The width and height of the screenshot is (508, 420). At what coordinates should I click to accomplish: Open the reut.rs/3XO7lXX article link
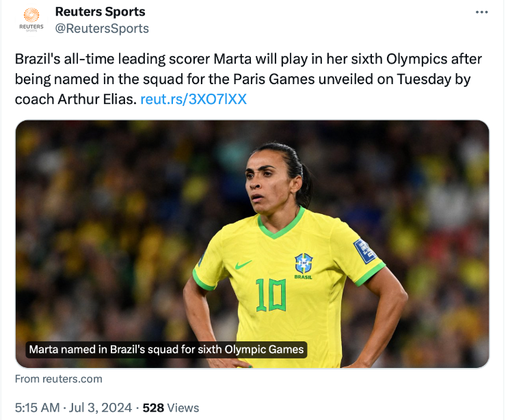(x=193, y=99)
